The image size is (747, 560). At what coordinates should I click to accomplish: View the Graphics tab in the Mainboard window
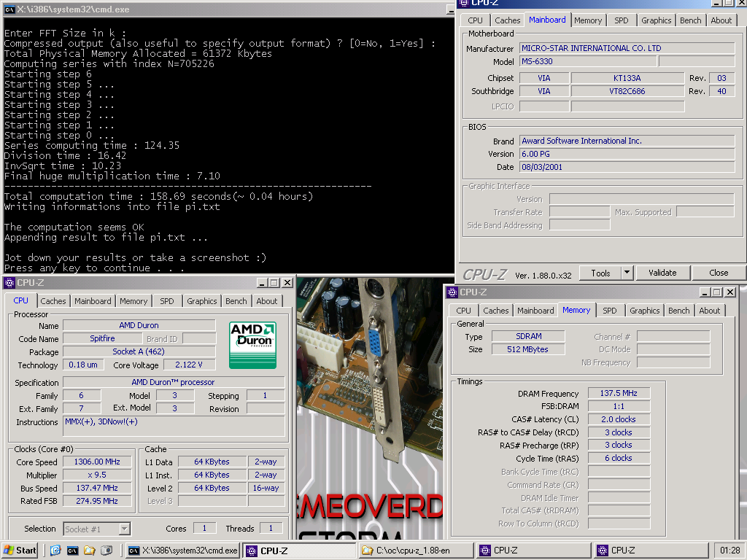pyautogui.click(x=656, y=20)
